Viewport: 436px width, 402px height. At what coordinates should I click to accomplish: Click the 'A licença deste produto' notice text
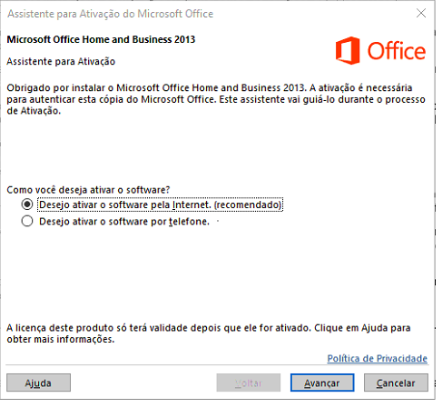click(208, 333)
